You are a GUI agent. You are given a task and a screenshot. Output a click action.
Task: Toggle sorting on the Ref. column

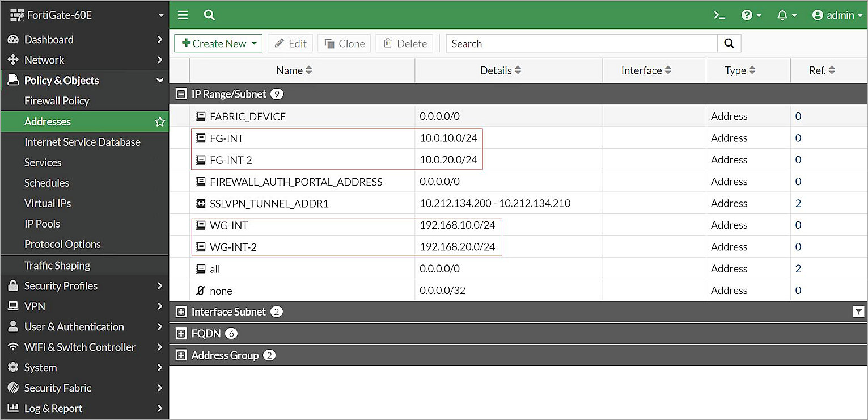click(x=831, y=70)
